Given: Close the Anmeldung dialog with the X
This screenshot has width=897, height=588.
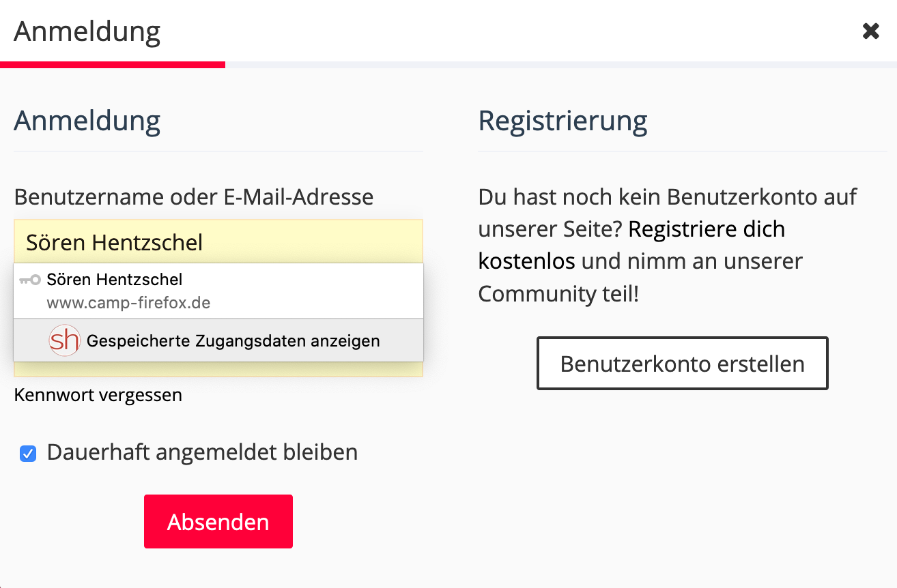Looking at the screenshot, I should [x=870, y=31].
